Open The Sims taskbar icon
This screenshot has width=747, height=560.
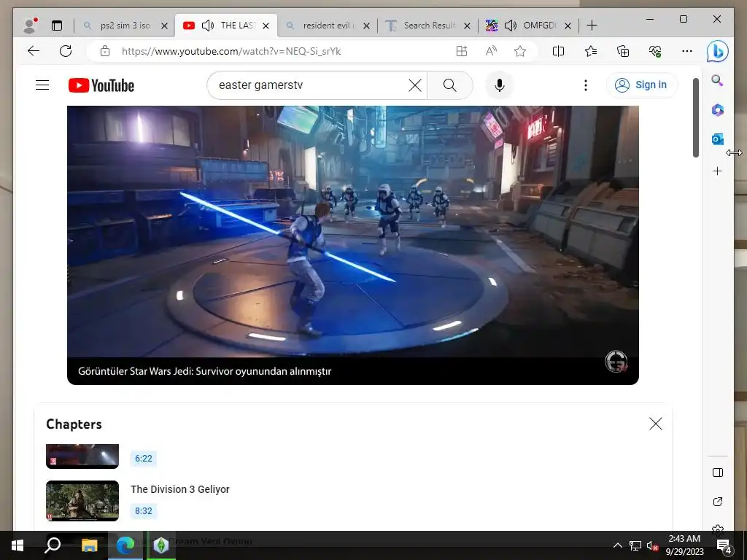coord(161,545)
